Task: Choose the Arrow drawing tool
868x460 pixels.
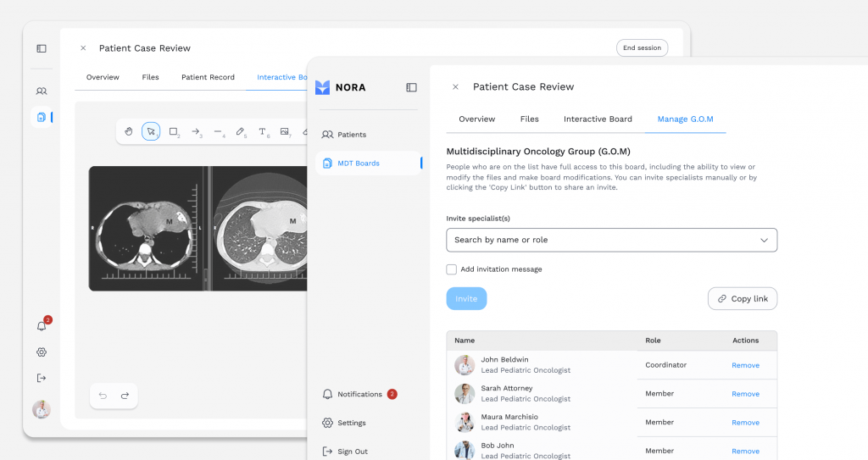Action: 196,131
